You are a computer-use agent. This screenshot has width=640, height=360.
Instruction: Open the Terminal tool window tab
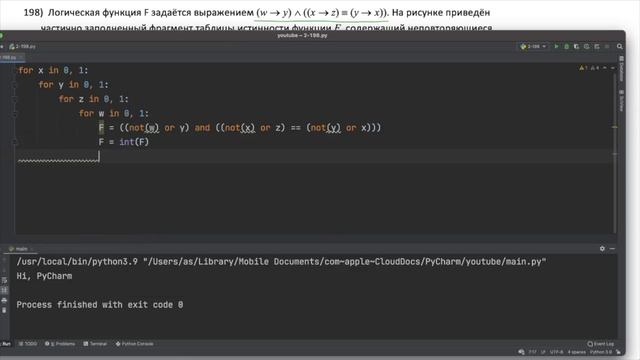click(95, 344)
